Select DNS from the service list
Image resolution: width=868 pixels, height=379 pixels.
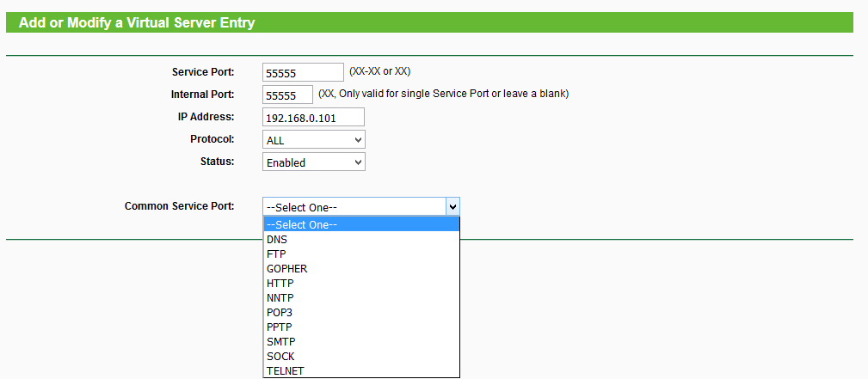click(x=361, y=240)
